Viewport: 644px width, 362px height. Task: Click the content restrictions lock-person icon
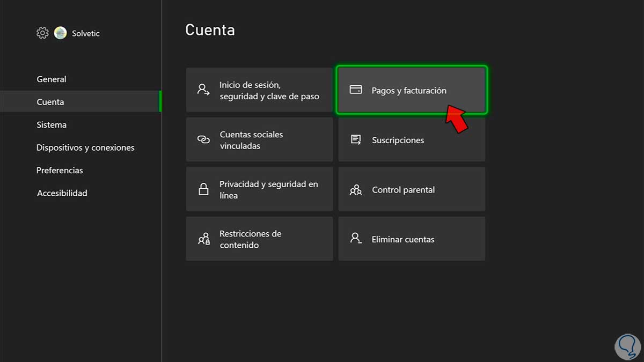[x=203, y=239]
